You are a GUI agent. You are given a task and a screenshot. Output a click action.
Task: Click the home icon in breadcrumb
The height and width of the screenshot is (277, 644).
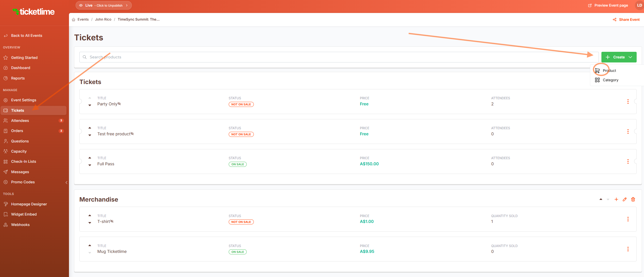point(74,20)
